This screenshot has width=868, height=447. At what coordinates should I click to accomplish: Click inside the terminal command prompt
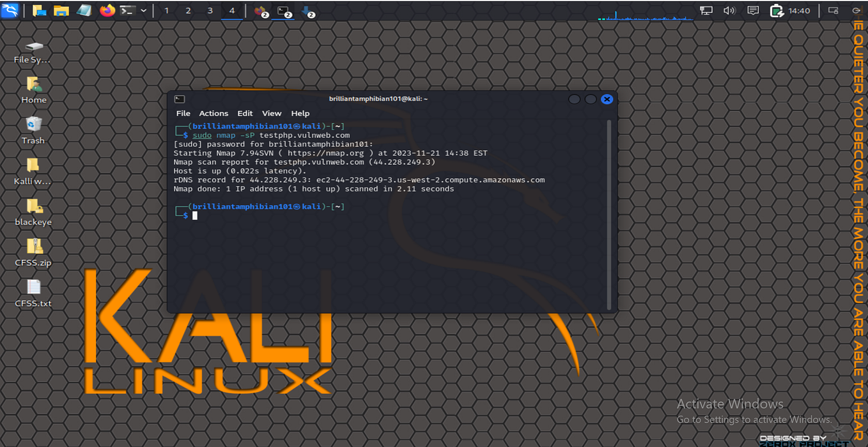point(195,215)
